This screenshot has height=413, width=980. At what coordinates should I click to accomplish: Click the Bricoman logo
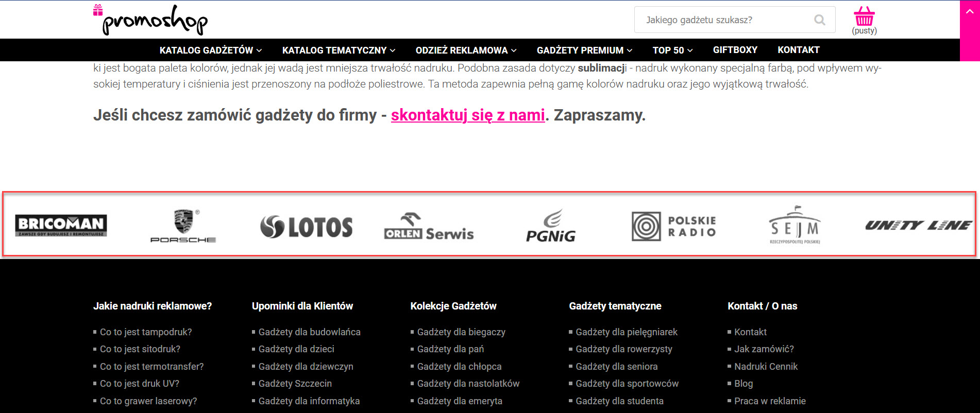coord(61,225)
